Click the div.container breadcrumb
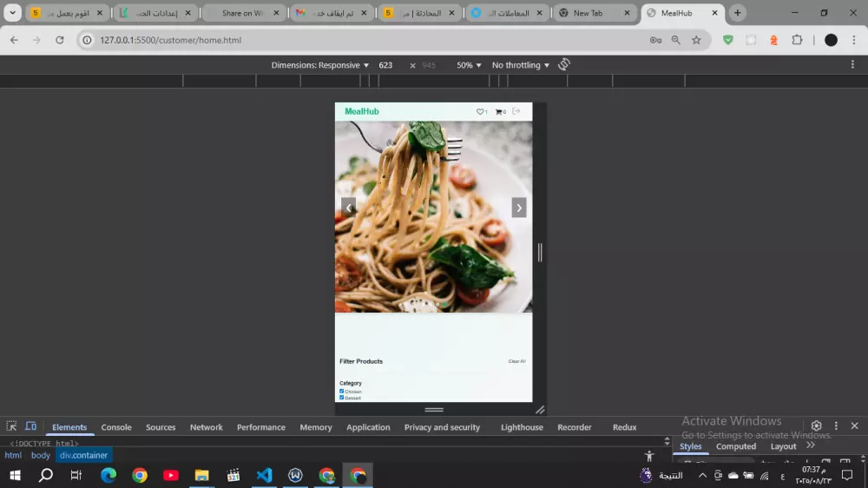The height and width of the screenshot is (488, 868). [x=83, y=455]
